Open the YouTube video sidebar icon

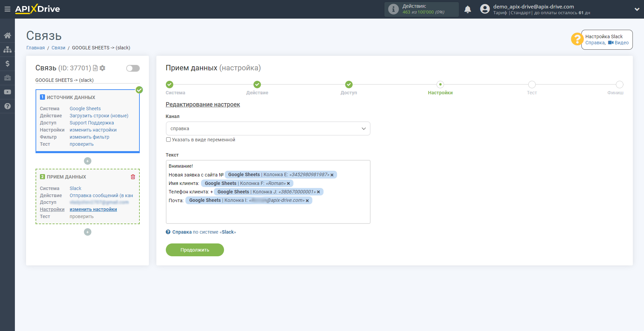pyautogui.click(x=7, y=92)
